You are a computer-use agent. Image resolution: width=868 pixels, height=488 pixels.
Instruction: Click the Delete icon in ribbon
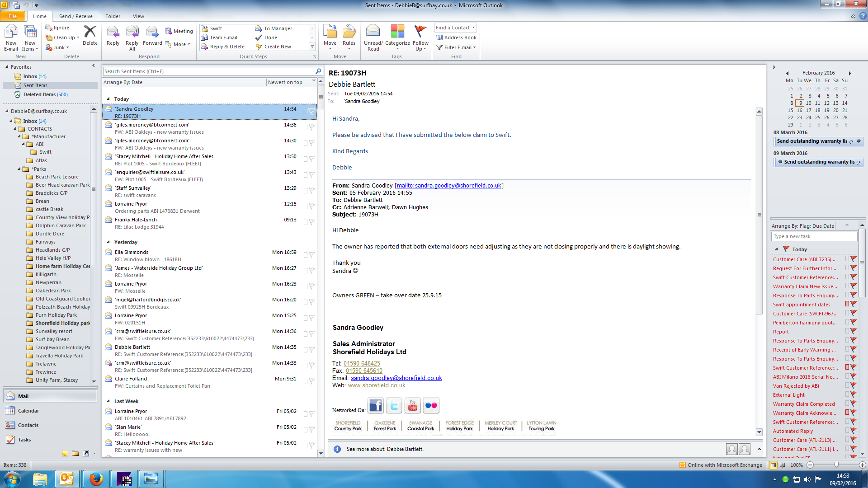point(90,32)
